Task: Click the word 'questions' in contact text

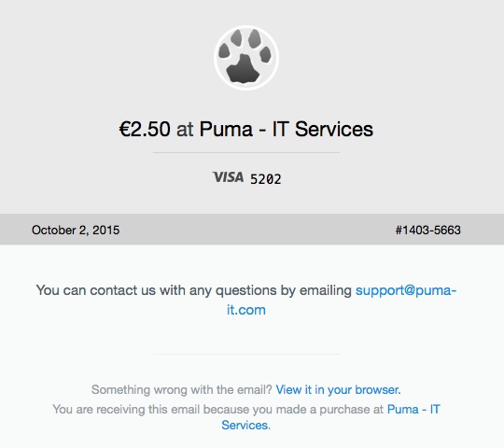Action: (245, 291)
